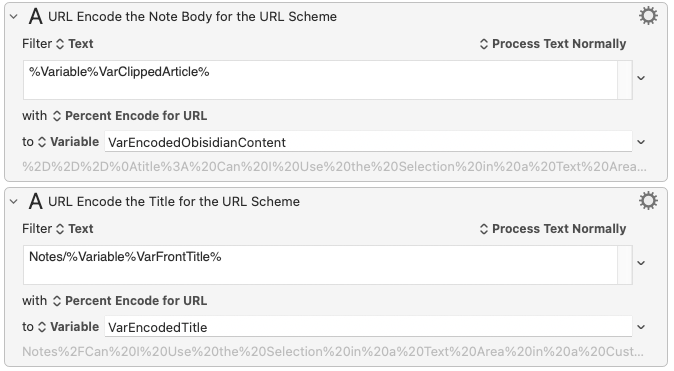Image resolution: width=674 pixels, height=371 pixels.
Task: Collapse the URL Encode Note Body action
Action: [14, 17]
